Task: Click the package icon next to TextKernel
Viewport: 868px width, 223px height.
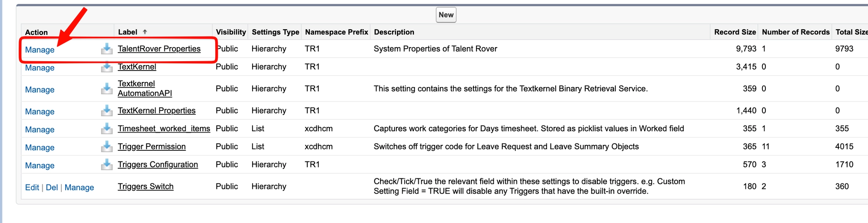Action: (107, 67)
